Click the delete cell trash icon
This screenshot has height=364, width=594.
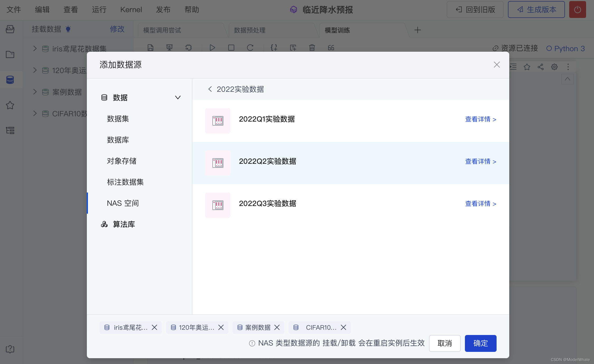click(312, 48)
